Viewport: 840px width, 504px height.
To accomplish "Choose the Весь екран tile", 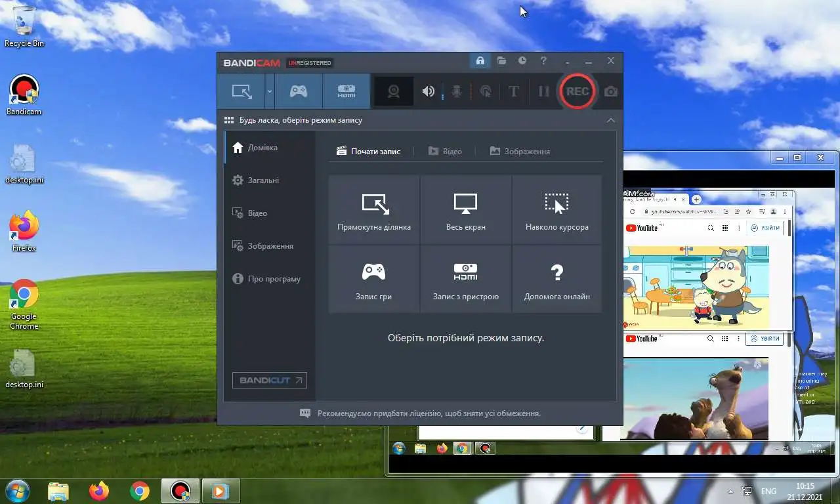I will [466, 210].
